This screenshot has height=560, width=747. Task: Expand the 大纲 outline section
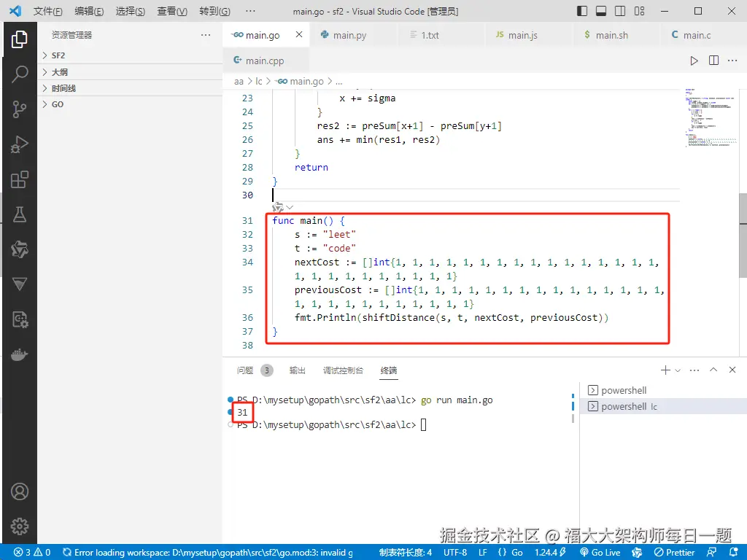pyautogui.click(x=130, y=72)
